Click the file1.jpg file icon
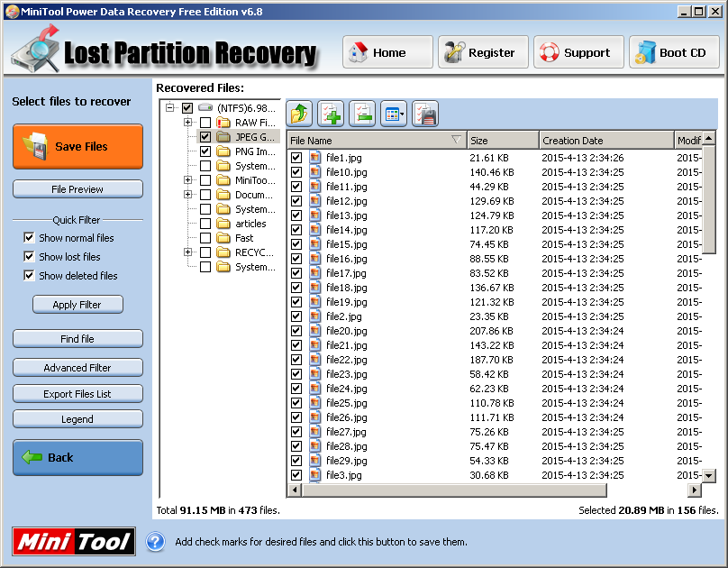Image resolution: width=728 pixels, height=568 pixels. point(314,158)
